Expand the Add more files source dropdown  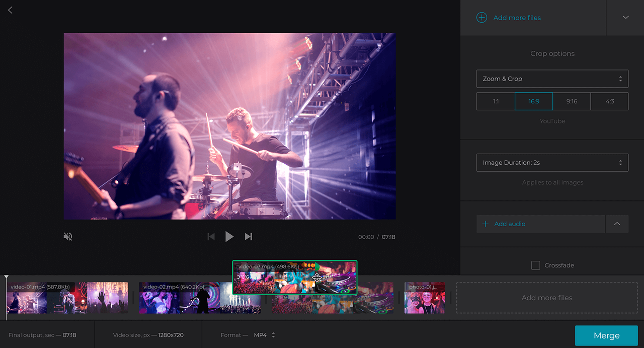pyautogui.click(x=625, y=18)
